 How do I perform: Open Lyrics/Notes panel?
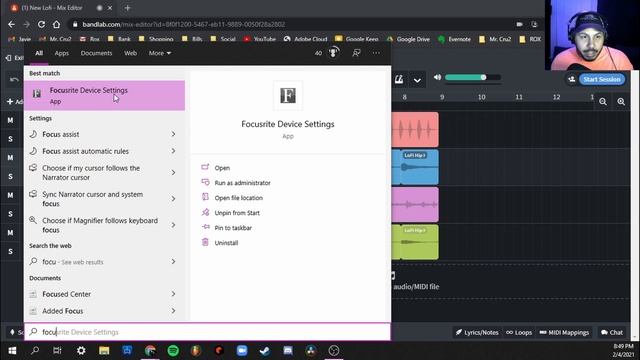[x=477, y=332]
